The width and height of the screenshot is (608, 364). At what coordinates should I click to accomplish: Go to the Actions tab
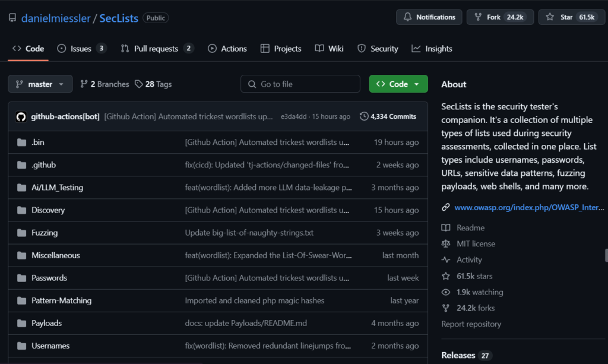point(227,49)
